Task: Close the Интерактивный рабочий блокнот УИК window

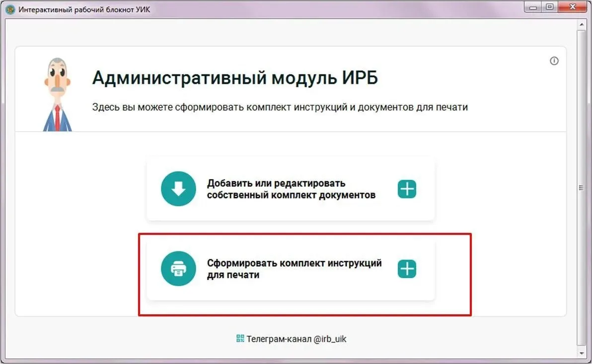Action: (572, 7)
